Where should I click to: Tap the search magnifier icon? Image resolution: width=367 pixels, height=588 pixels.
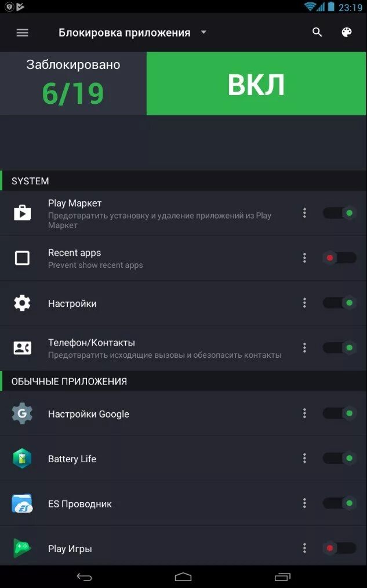[317, 32]
